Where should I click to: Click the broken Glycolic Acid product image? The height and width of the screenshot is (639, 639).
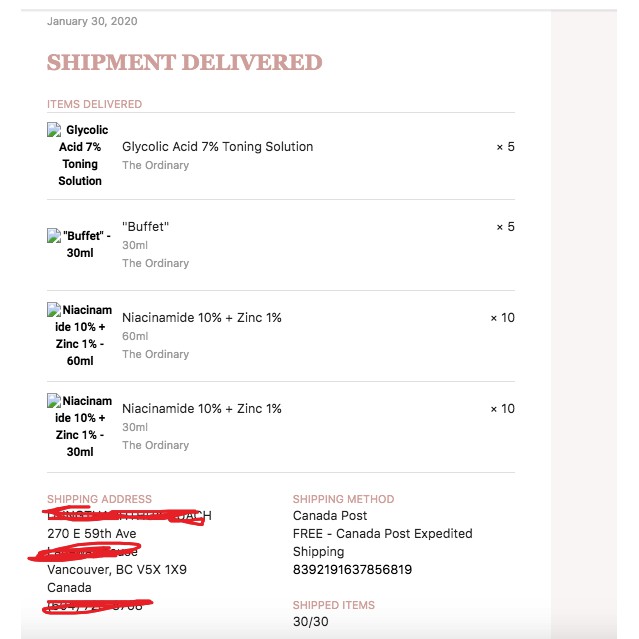pyautogui.click(x=79, y=155)
